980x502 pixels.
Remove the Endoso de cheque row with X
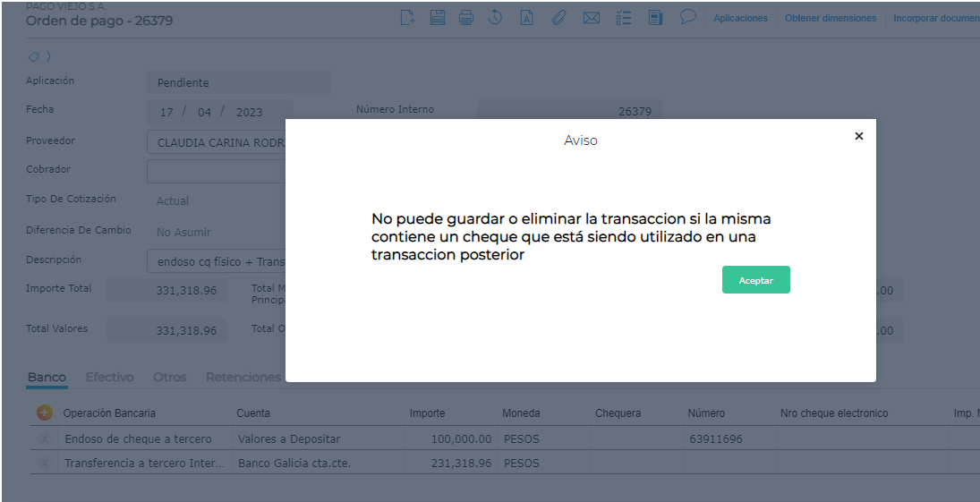tap(45, 438)
